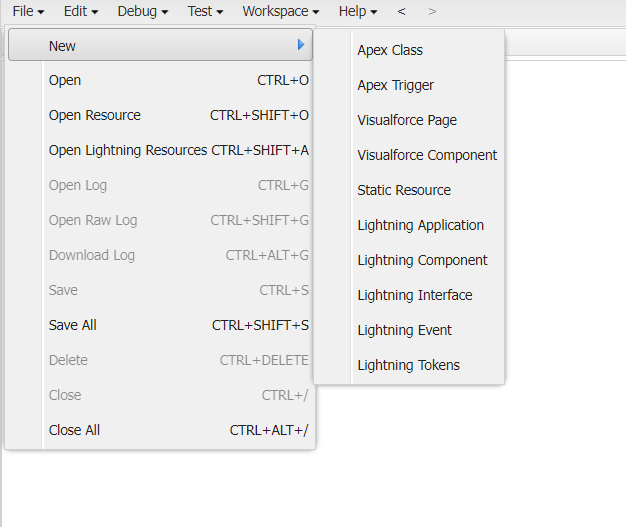Choose Close All in File menu
This screenshot has height=527, width=626.
click(75, 430)
